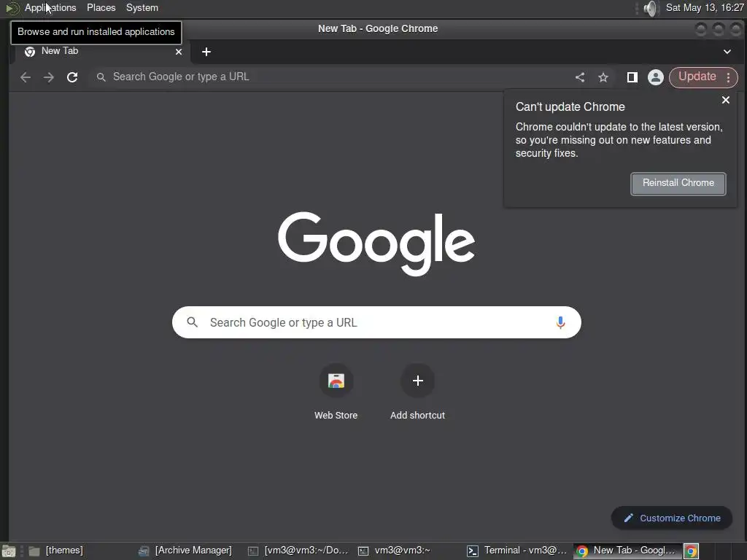Click the Add shortcut plus tile
The width and height of the screenshot is (747, 560).
pyautogui.click(x=418, y=381)
